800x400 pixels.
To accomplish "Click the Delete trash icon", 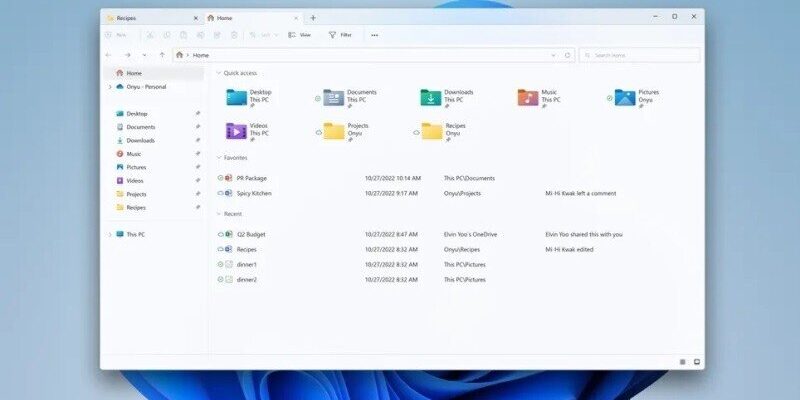I will (x=234, y=35).
